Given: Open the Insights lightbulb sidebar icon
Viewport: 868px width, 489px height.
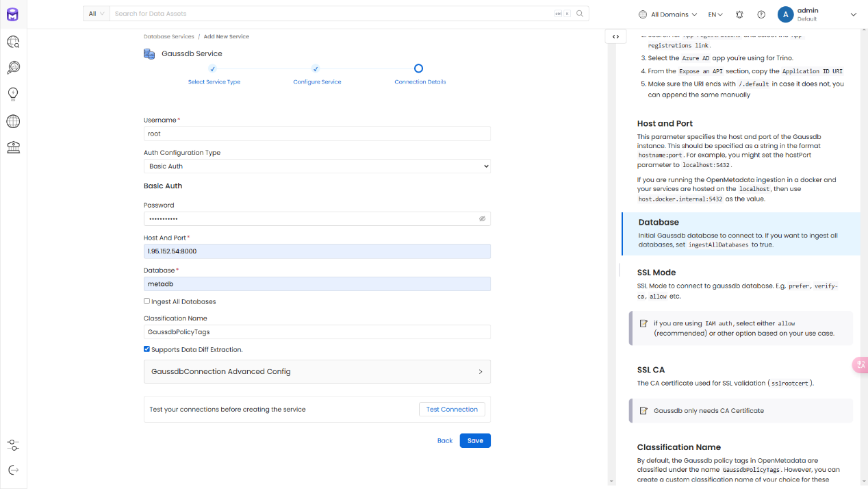Looking at the screenshot, I should tap(13, 94).
